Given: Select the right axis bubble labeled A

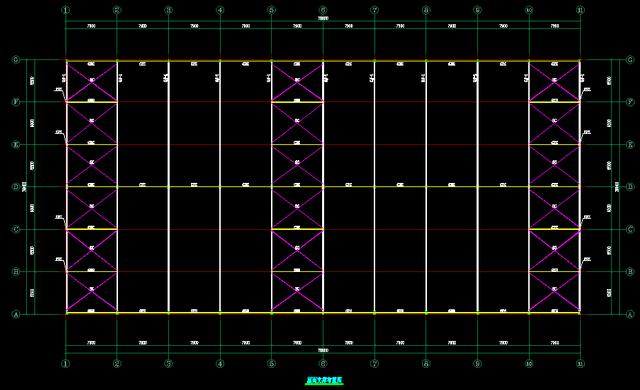Looking at the screenshot, I should coord(630,315).
